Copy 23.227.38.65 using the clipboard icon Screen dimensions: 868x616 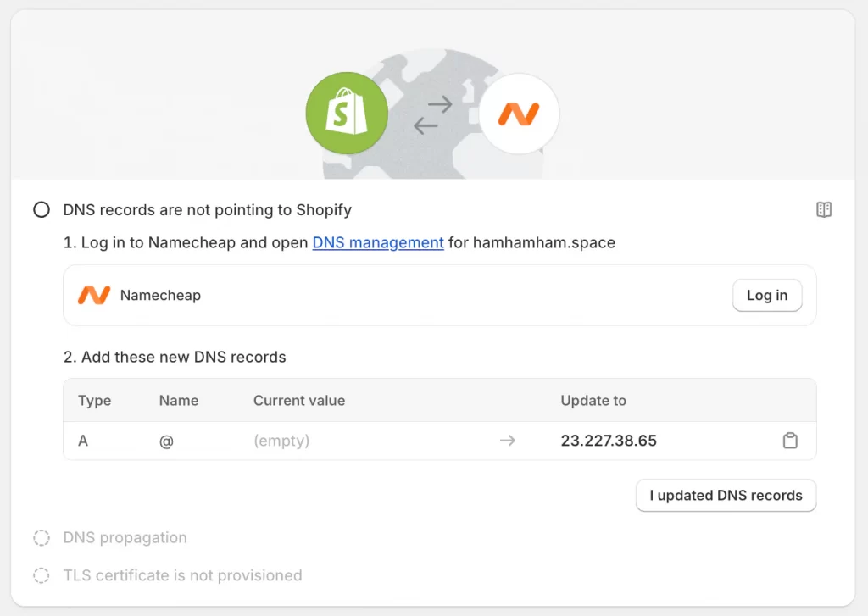[790, 441]
